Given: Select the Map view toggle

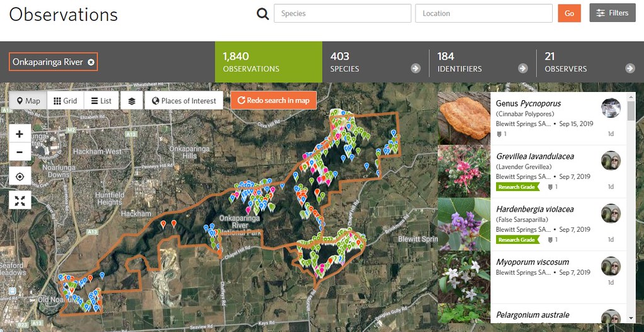Looking at the screenshot, I should point(28,101).
